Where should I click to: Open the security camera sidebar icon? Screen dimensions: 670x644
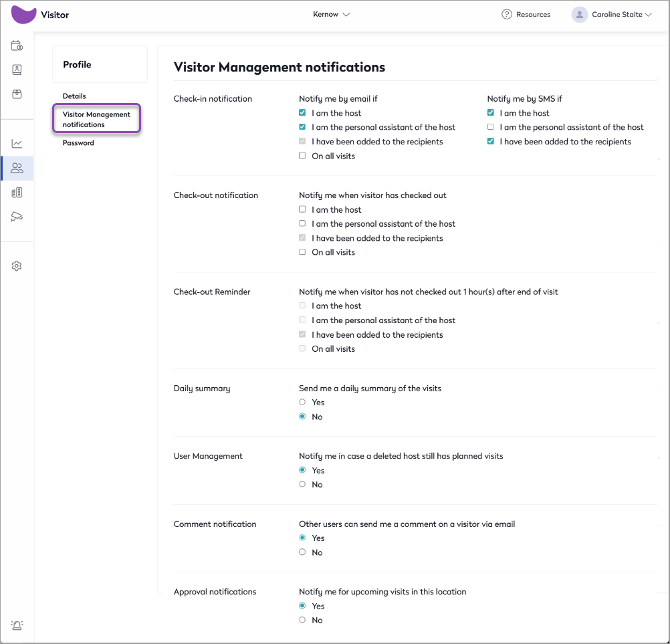(17, 217)
